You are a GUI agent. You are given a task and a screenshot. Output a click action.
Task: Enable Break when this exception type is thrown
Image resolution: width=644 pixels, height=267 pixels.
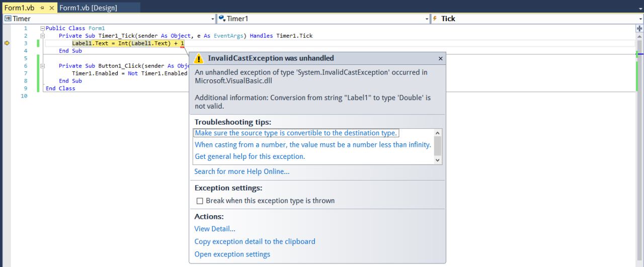pyautogui.click(x=200, y=201)
